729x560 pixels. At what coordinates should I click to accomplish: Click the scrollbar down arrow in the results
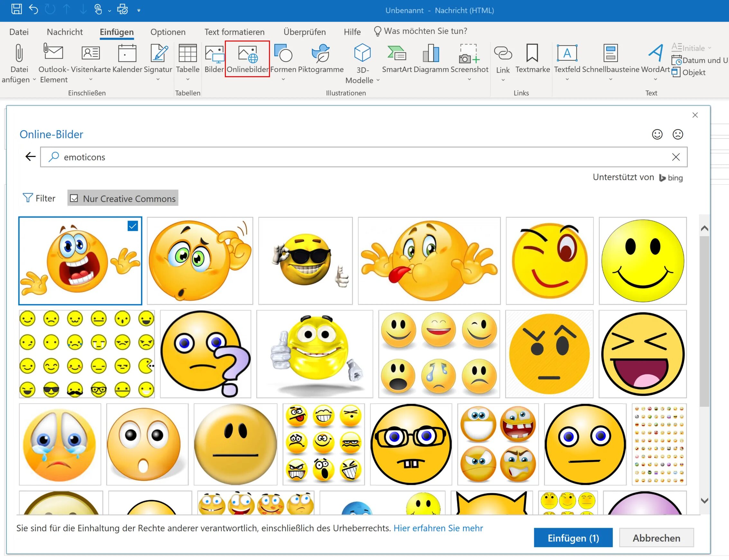tap(704, 501)
